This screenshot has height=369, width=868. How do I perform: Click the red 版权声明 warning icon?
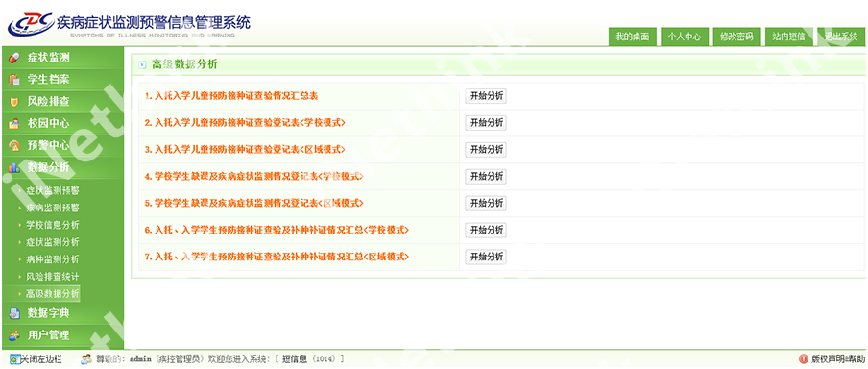[804, 359]
